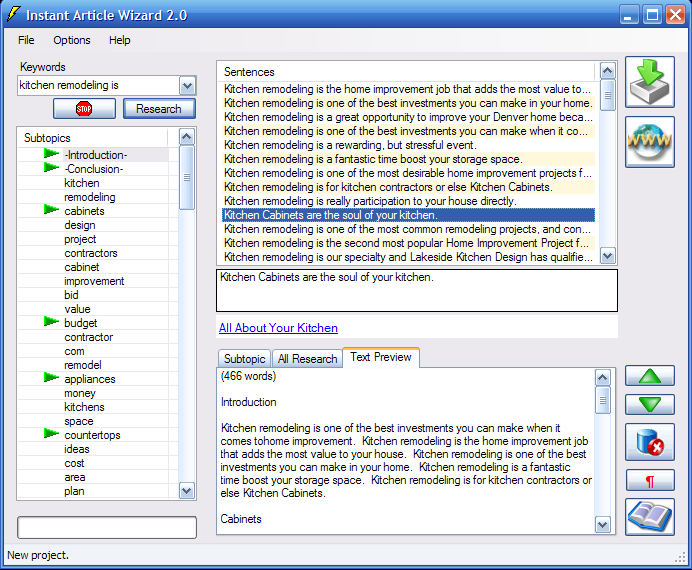The width and height of the screenshot is (692, 570).
Task: Click Subtopics list scroll down arrow
Action: tap(187, 491)
